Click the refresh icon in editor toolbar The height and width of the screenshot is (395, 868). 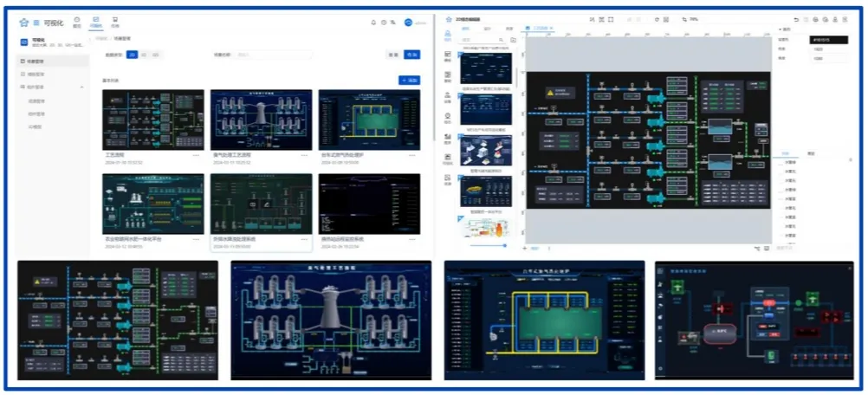pos(657,19)
